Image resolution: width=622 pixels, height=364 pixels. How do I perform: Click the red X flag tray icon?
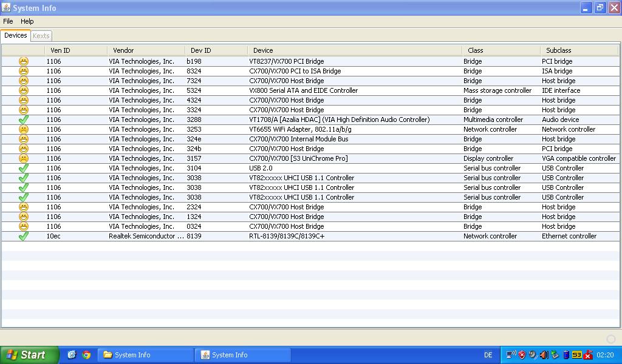(588, 355)
